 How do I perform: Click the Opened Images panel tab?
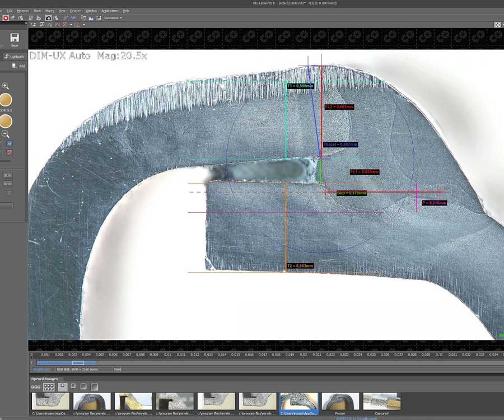[44, 379]
